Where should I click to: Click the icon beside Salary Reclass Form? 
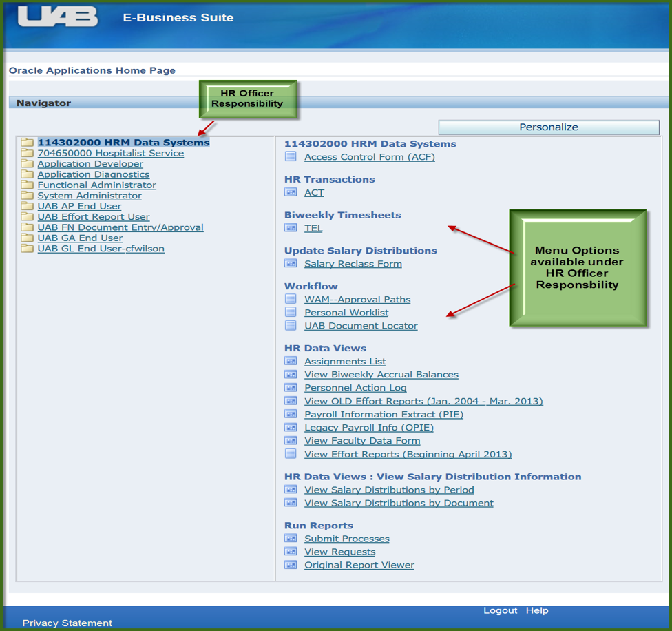click(x=291, y=264)
